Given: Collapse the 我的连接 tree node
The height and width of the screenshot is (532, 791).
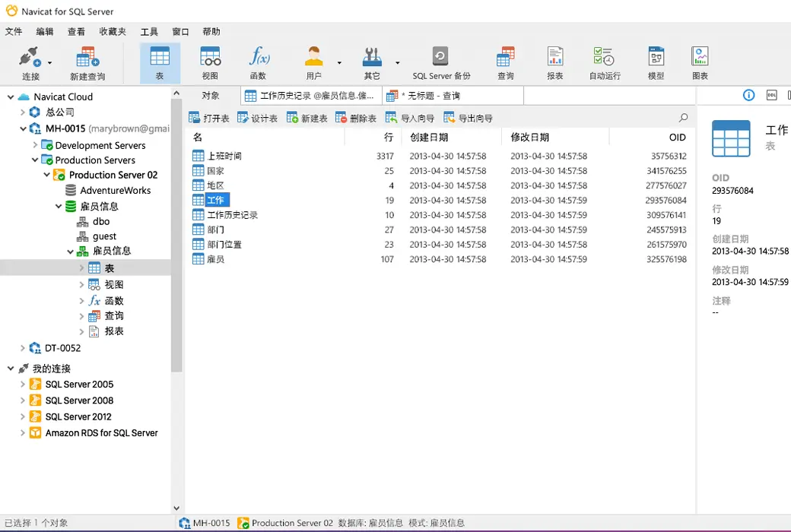Looking at the screenshot, I should pyautogui.click(x=10, y=369).
